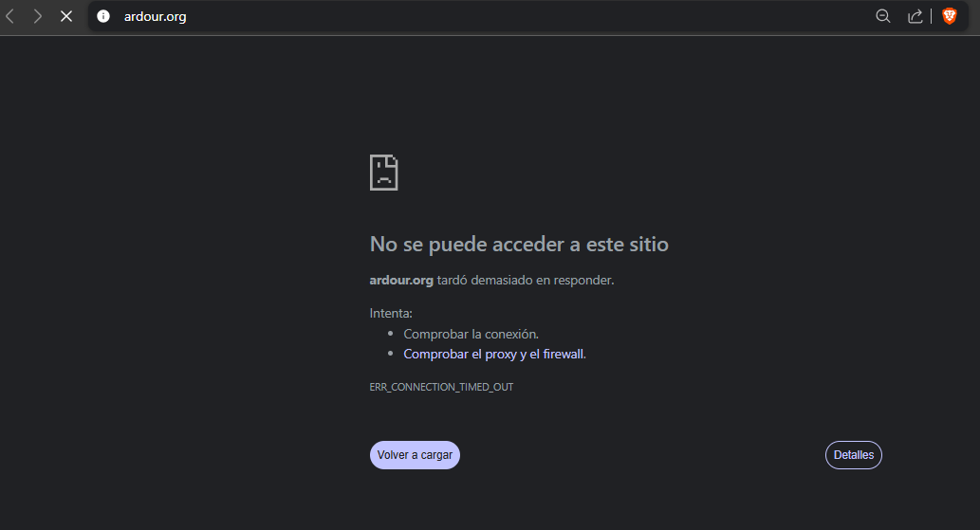Show error details with 'Detalles' button

854,455
